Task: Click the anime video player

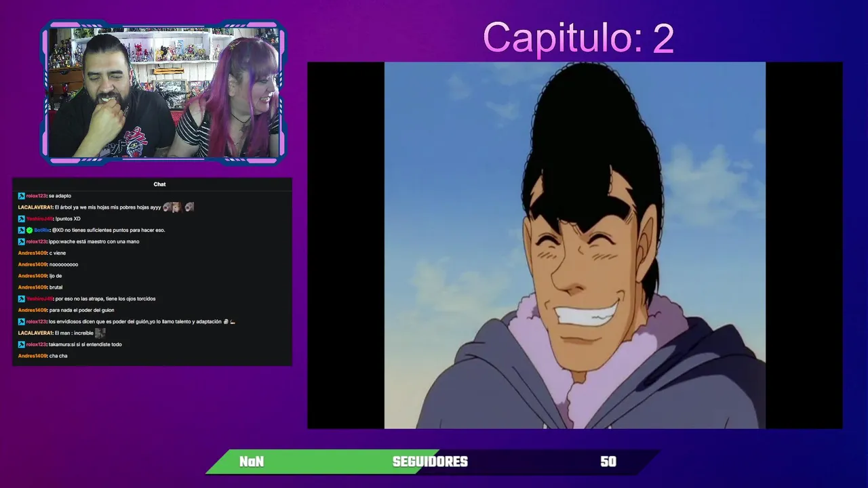Action: tap(575, 245)
